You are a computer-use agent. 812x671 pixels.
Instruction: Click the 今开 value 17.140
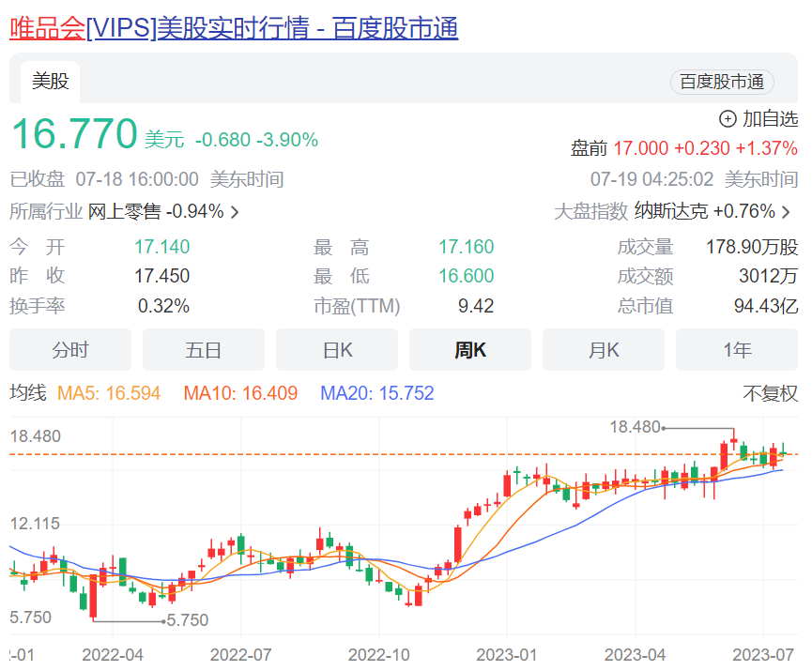162,247
